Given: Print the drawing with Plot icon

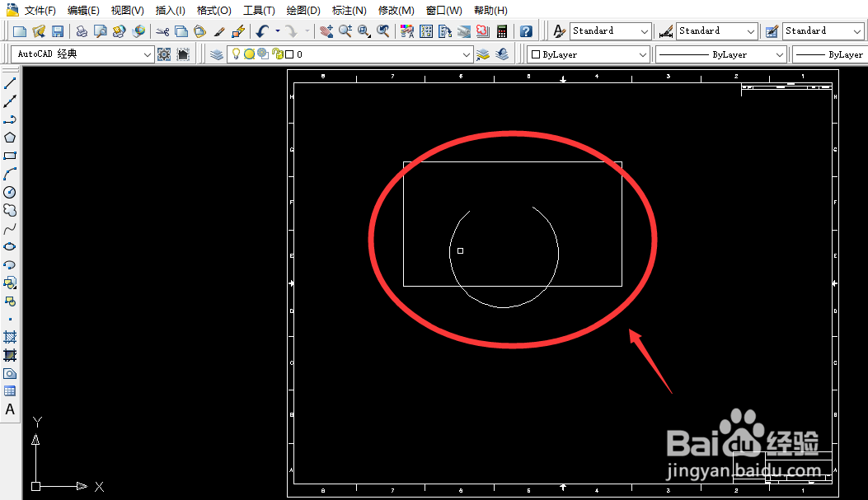Looking at the screenshot, I should tap(82, 31).
